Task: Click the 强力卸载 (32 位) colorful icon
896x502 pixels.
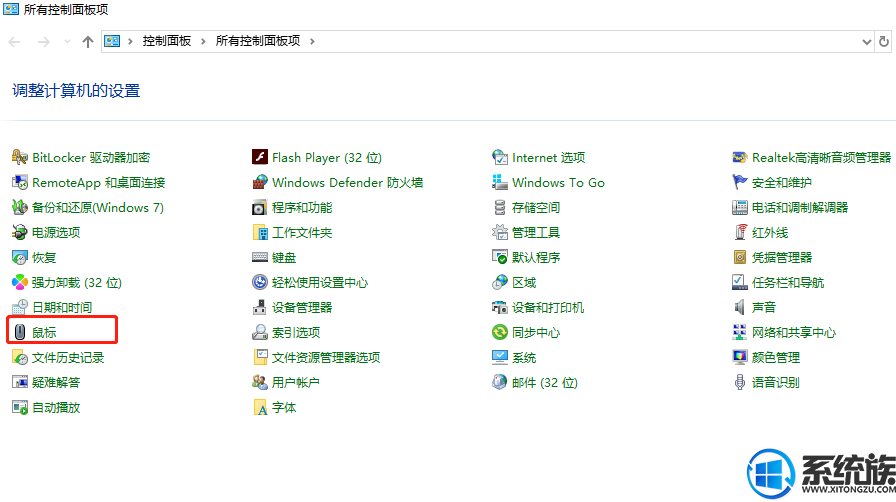Action: point(19,282)
